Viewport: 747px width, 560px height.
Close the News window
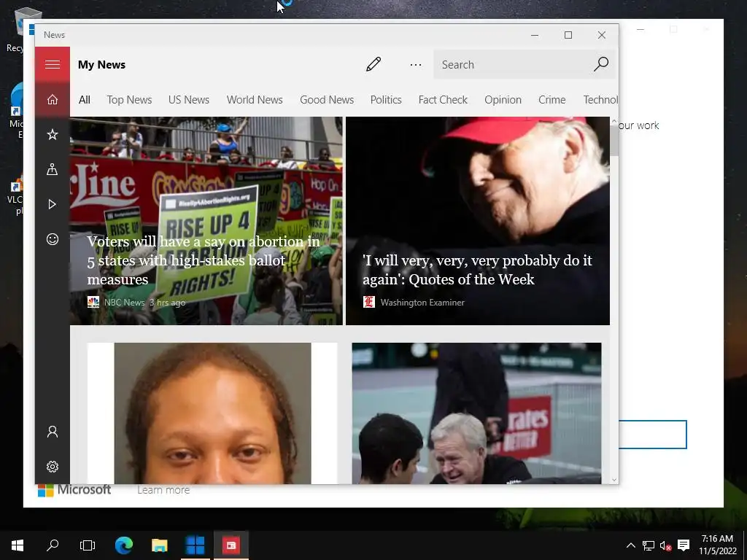602,35
